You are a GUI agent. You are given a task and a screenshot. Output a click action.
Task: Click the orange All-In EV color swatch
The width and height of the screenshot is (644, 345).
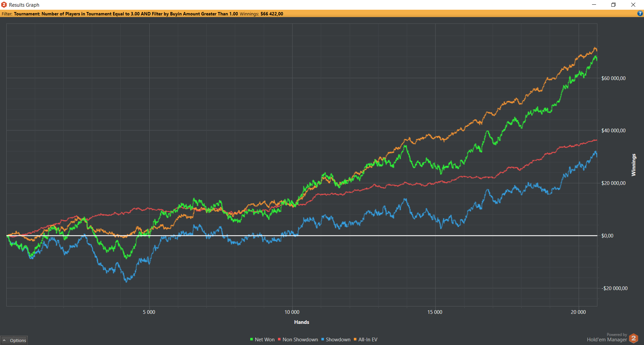click(355, 339)
